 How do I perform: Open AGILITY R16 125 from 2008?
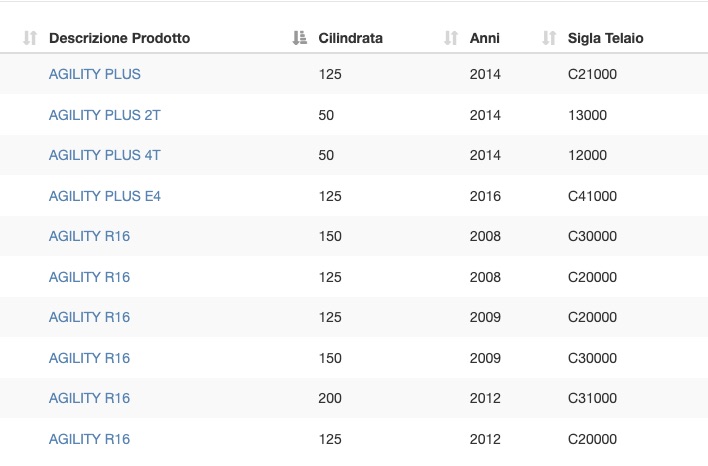pos(89,277)
